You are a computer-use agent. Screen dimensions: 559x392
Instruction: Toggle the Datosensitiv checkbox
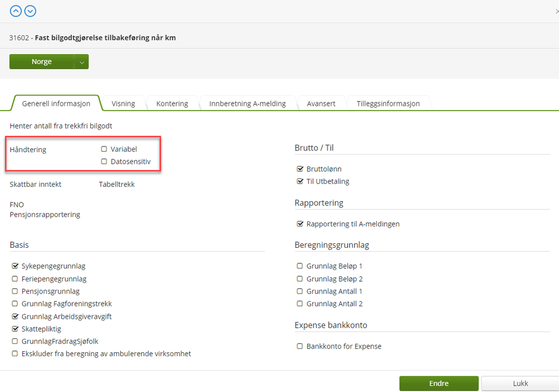pyautogui.click(x=104, y=162)
